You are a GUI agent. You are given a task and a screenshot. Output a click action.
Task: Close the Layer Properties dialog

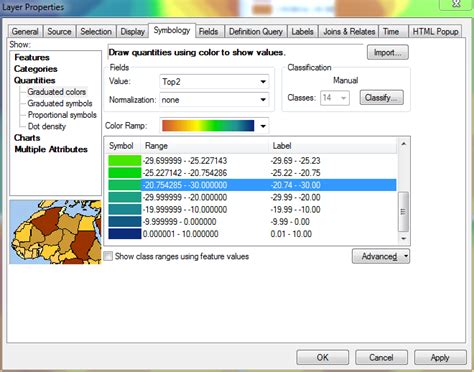[x=456, y=4]
